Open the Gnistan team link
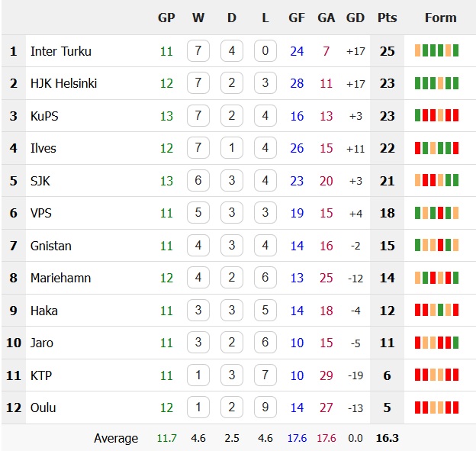Screen dimensions: 476x451 (x=50, y=246)
